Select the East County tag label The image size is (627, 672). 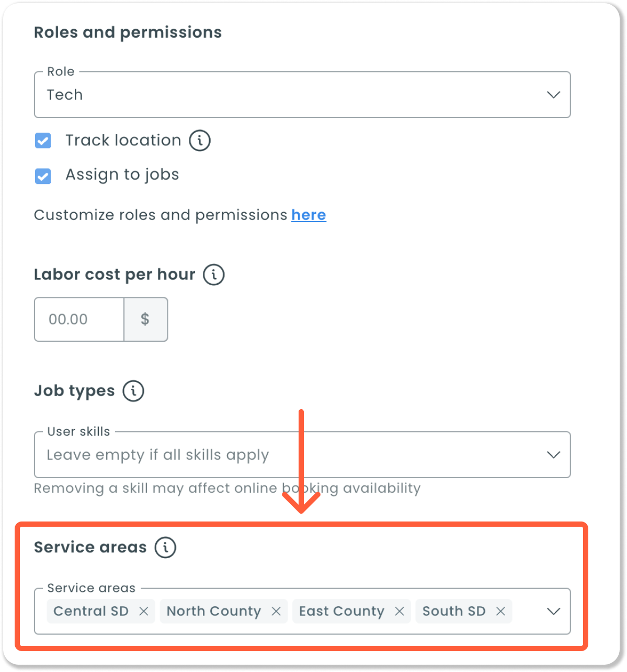[341, 611]
